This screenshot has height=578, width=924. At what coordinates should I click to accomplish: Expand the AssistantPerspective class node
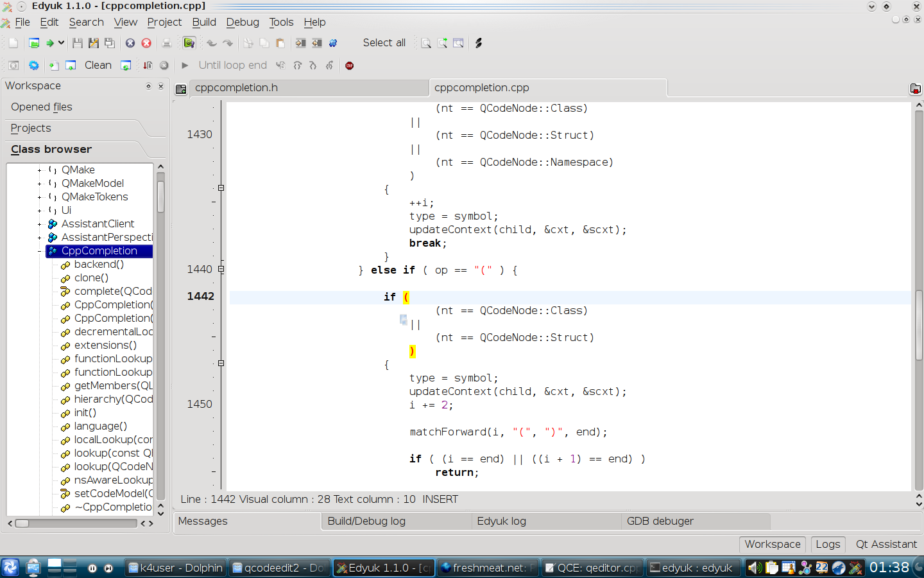point(39,238)
